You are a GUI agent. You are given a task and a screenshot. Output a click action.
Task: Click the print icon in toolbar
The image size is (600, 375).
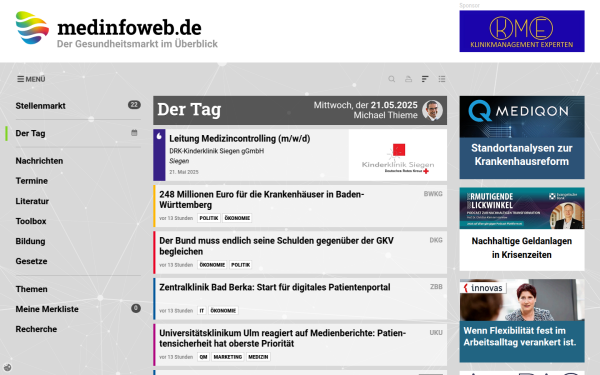(x=408, y=79)
